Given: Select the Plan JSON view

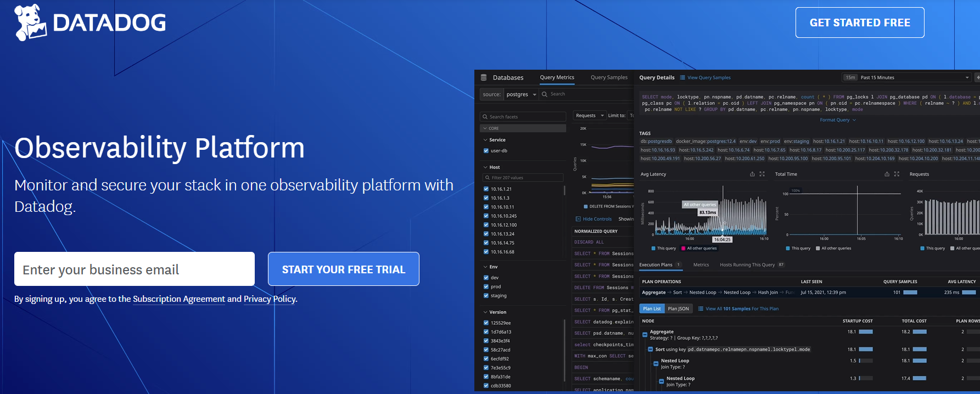Looking at the screenshot, I should pyautogui.click(x=678, y=308).
